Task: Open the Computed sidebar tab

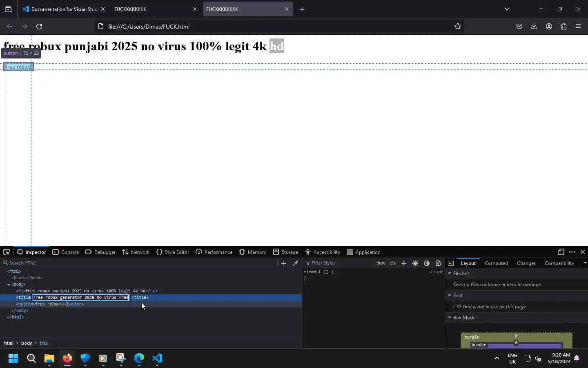Action: pos(496,263)
